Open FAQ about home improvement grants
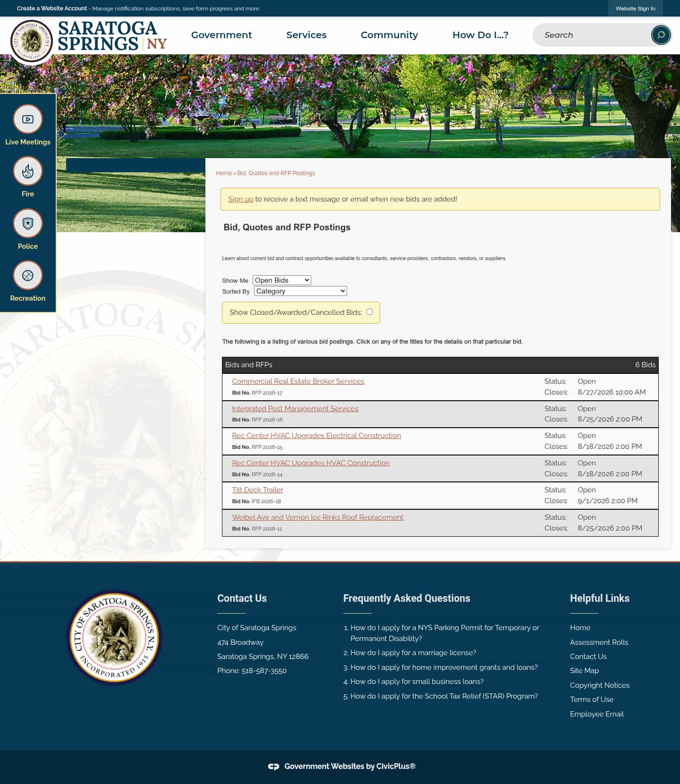The width and height of the screenshot is (680, 784). [444, 667]
